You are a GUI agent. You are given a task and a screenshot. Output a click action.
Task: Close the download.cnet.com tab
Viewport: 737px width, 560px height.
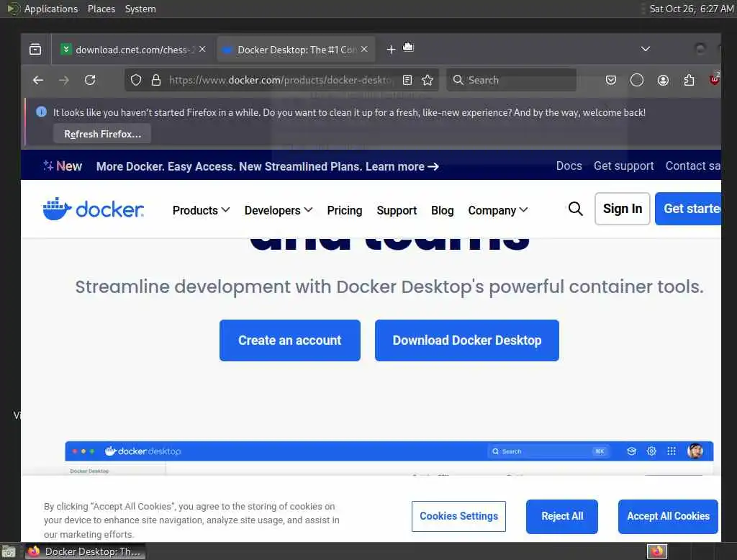click(x=202, y=49)
